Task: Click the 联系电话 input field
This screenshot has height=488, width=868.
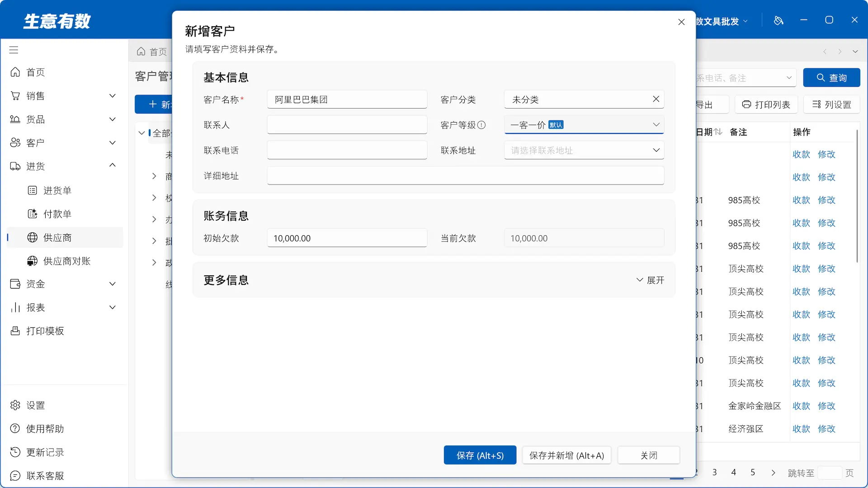Action: [347, 150]
